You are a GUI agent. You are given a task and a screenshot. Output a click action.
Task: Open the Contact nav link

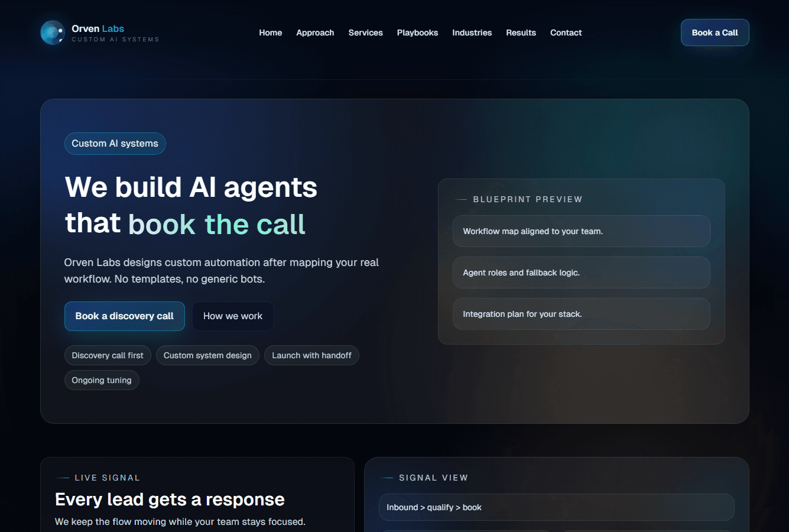[566, 33]
